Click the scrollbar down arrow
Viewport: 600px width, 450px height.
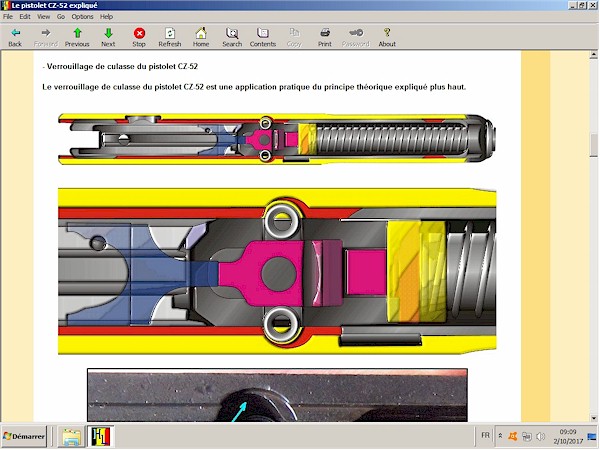click(x=593, y=418)
